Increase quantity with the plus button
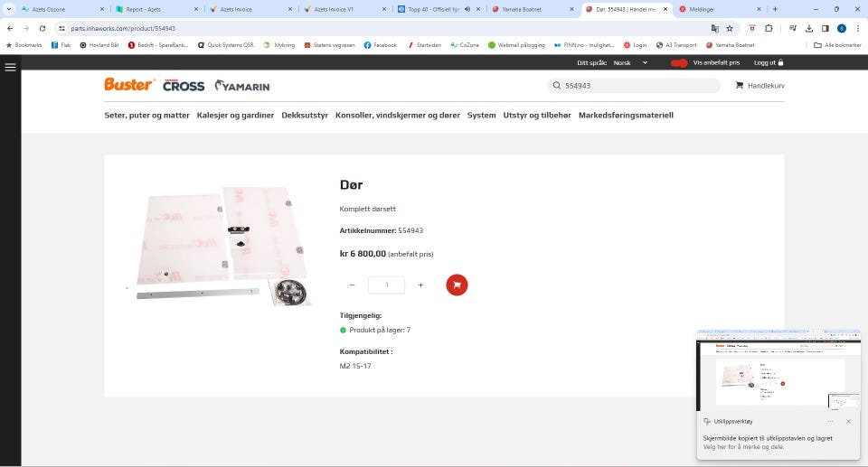868x467 pixels. pos(420,285)
